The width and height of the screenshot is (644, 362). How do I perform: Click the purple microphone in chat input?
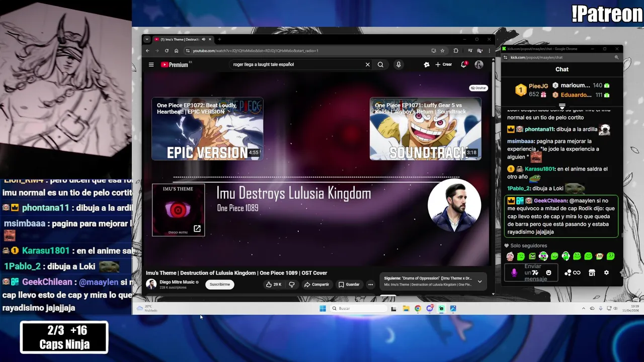[x=514, y=273]
